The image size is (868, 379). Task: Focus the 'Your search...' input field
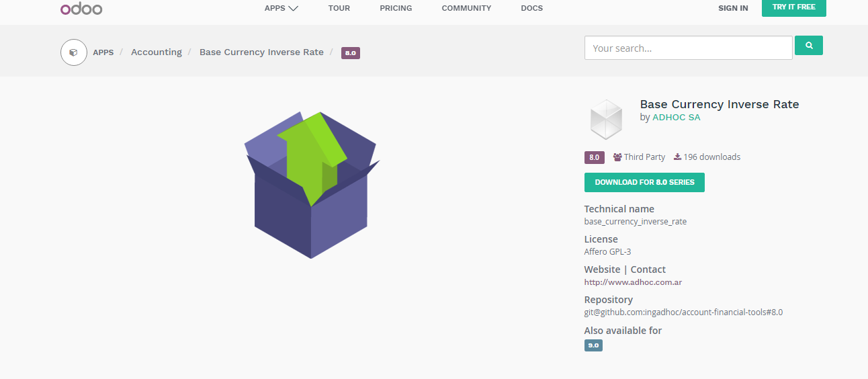tap(689, 48)
